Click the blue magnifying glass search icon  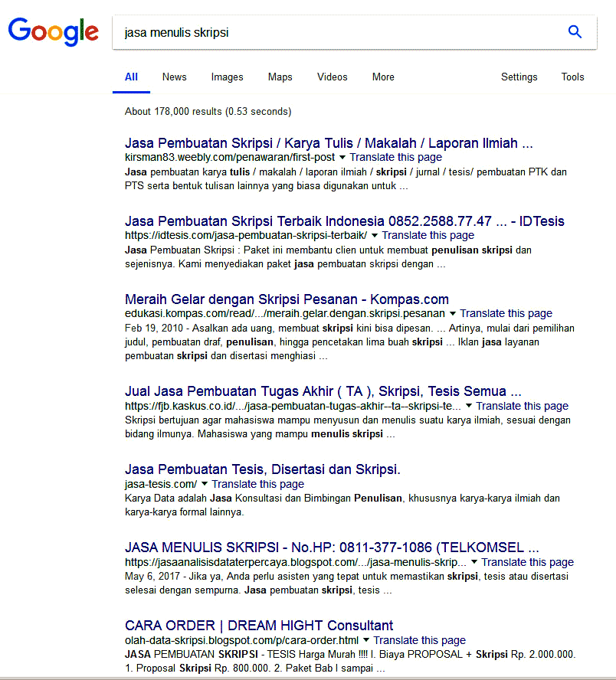(575, 32)
